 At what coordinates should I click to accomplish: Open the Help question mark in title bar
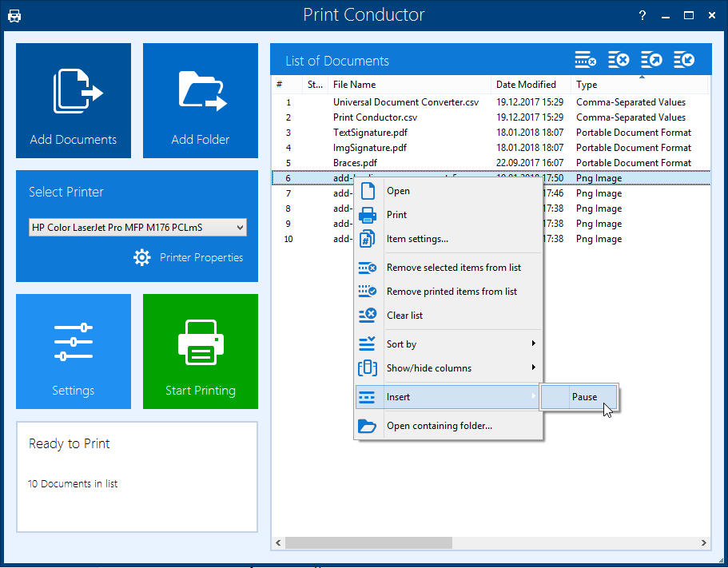point(642,16)
